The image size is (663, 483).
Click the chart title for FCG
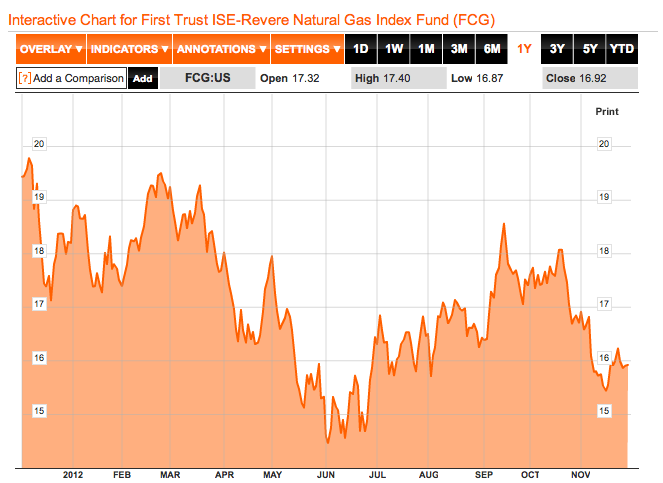pos(251,20)
